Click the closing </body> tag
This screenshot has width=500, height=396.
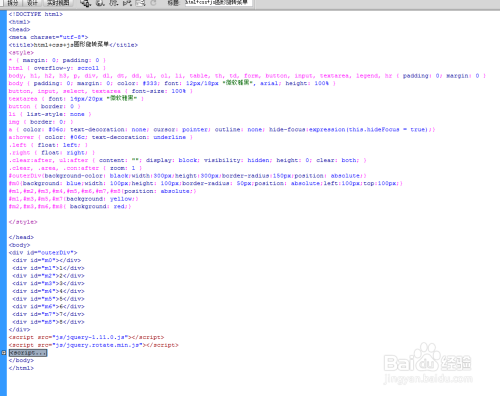(x=21, y=360)
